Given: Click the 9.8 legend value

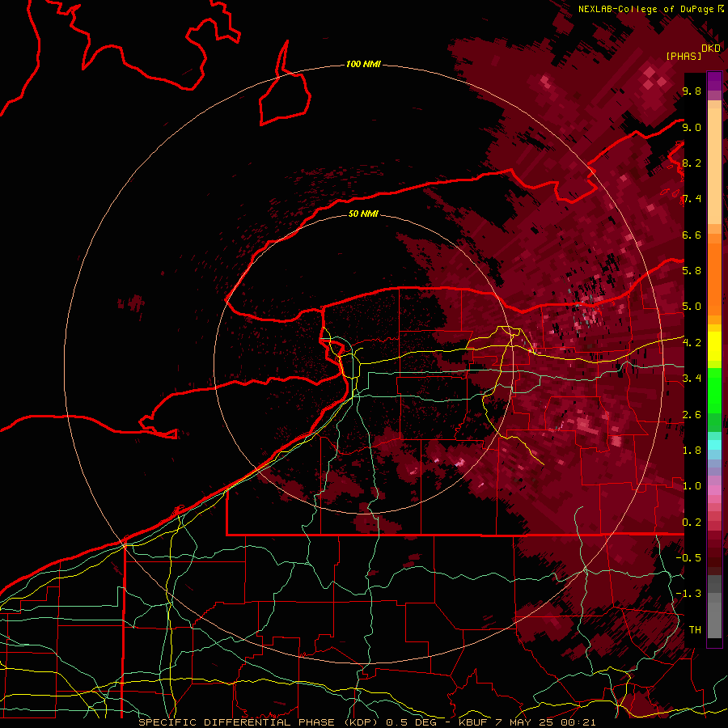Looking at the screenshot, I should (692, 91).
